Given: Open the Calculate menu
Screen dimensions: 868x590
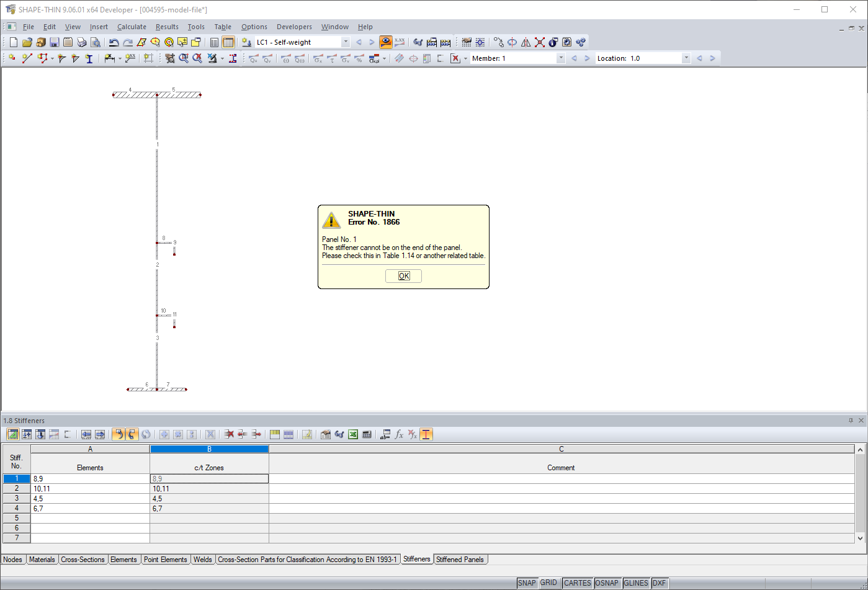Looking at the screenshot, I should coord(132,27).
